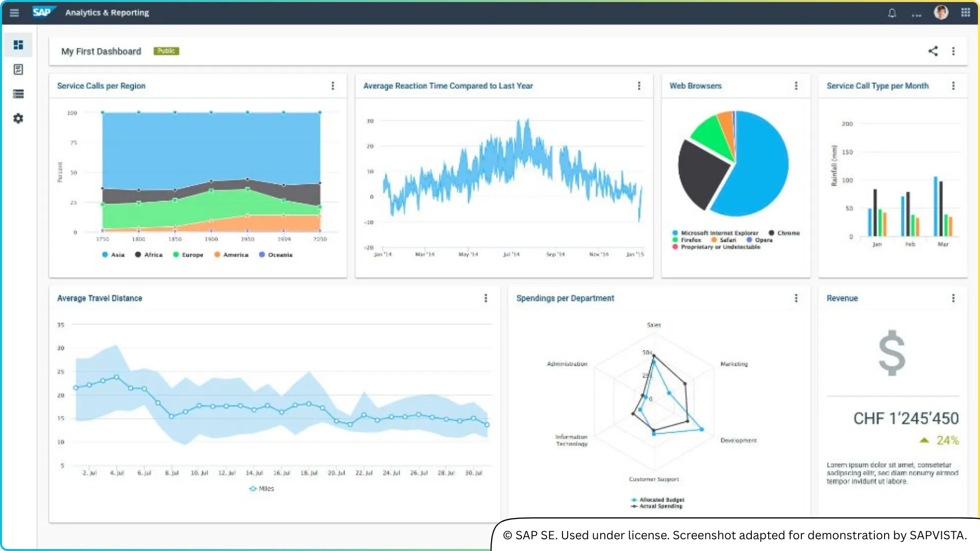Screen dimensions: 980x551
Task: Toggle the Europe series in Service Calls legend
Action: (x=188, y=255)
